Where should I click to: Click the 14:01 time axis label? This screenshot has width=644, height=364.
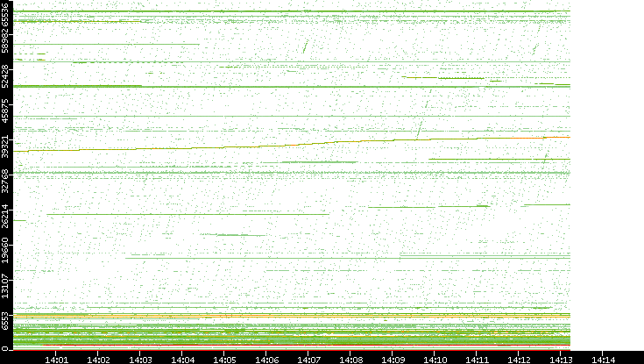pyautogui.click(x=57, y=358)
